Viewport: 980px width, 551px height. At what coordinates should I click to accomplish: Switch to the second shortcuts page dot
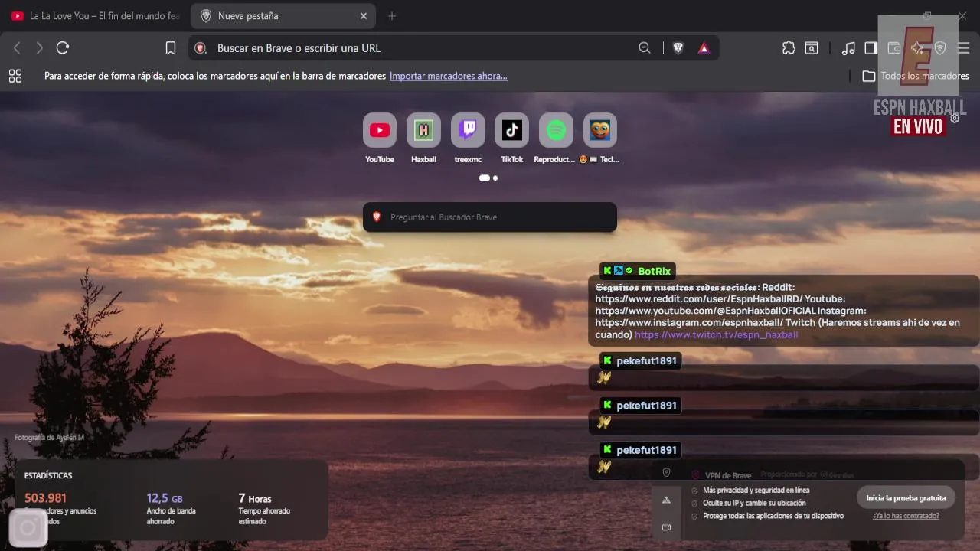point(495,178)
